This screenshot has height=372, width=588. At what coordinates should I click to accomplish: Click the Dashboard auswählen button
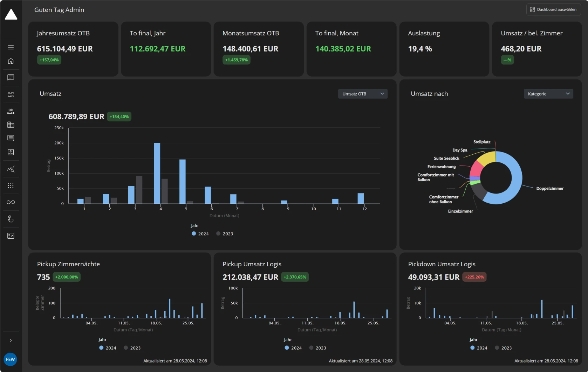(553, 9)
